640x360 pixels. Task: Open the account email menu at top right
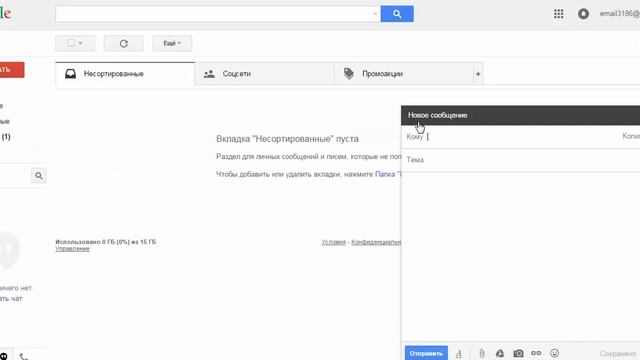[620, 13]
